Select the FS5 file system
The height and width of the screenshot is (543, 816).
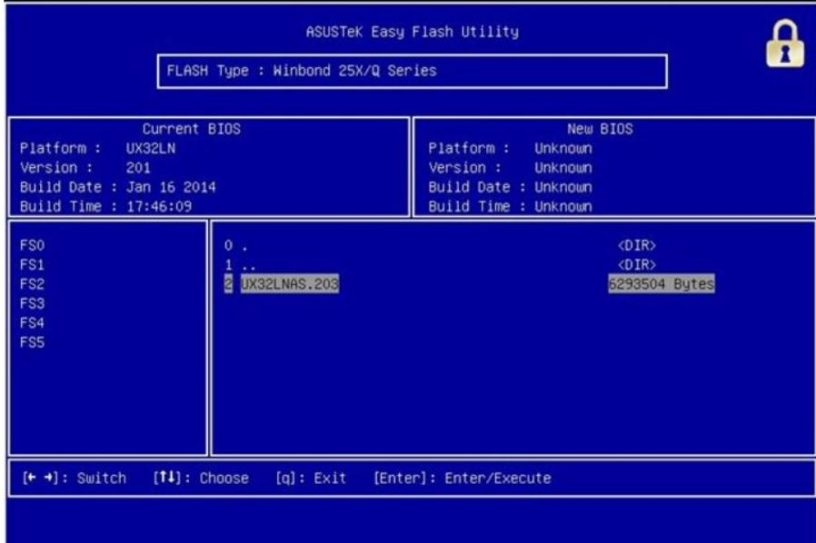32,343
